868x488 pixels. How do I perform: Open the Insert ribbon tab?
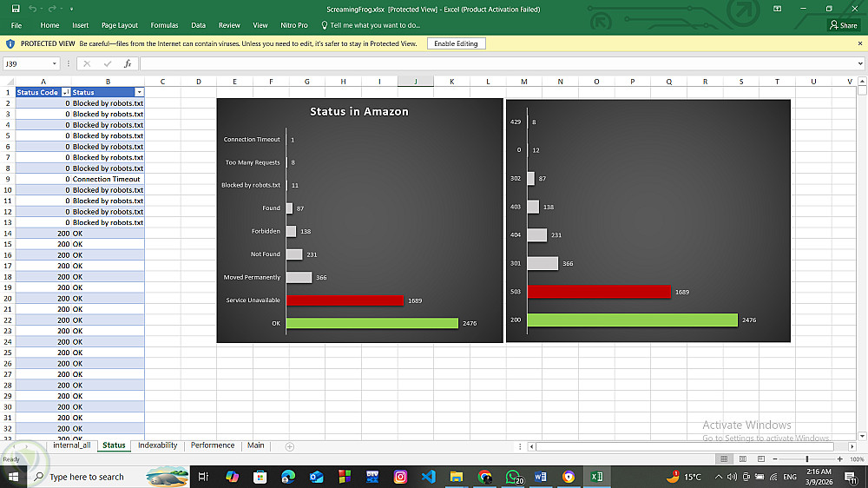tap(80, 25)
